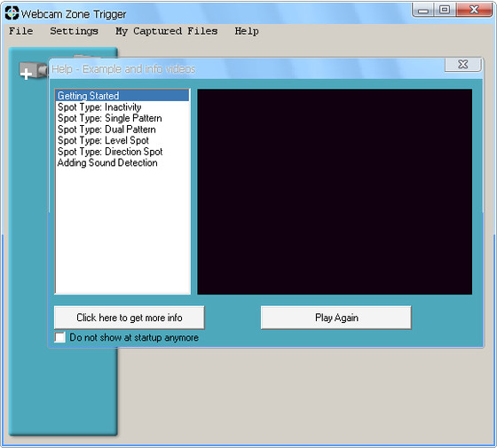Close the Webcam Zone Trigger window
This screenshot has height=448, width=497.
point(474,10)
